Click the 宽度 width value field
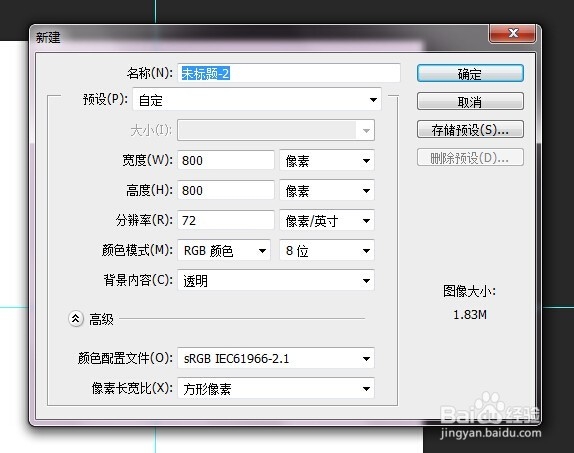Image resolution: width=574 pixels, height=453 pixels. (226, 160)
